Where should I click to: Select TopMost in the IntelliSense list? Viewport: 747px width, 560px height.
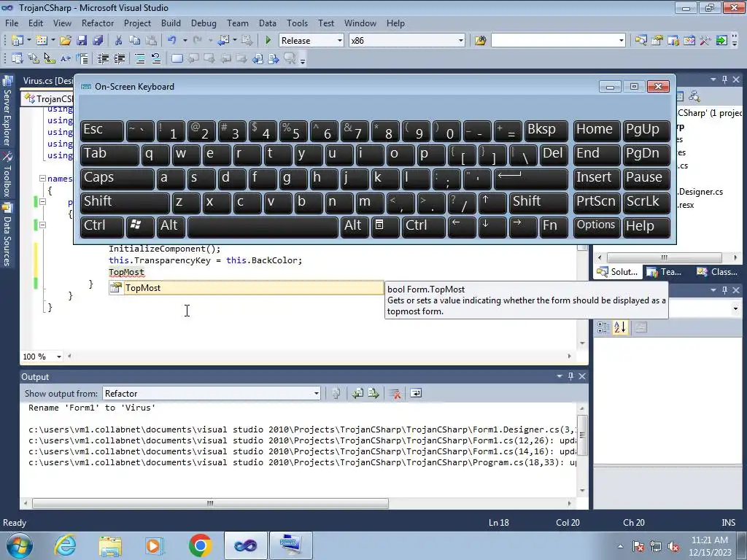(247, 288)
